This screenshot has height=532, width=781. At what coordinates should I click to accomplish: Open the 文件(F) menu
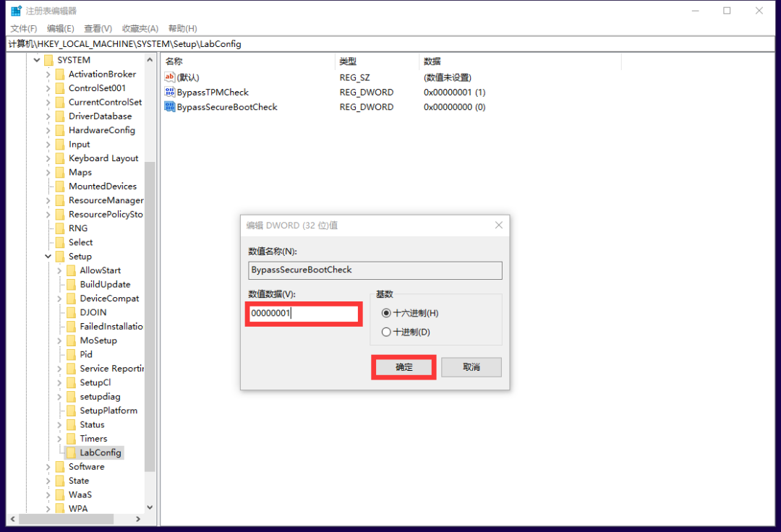[24, 28]
